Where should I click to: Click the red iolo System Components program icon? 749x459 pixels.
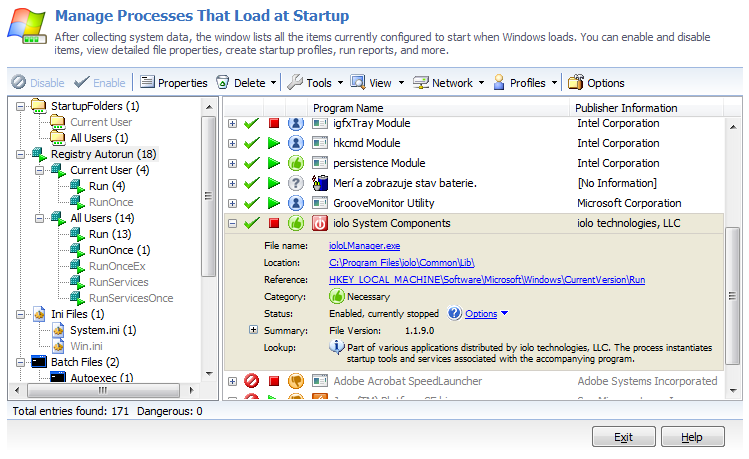320,223
